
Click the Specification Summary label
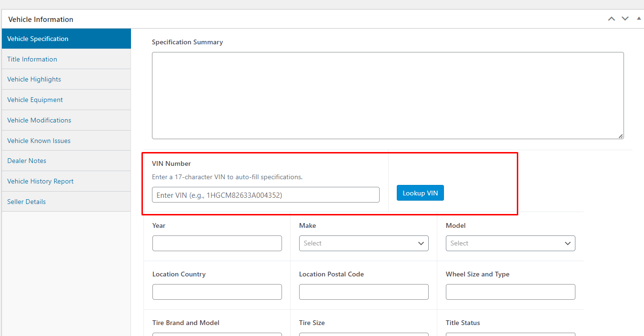click(187, 42)
